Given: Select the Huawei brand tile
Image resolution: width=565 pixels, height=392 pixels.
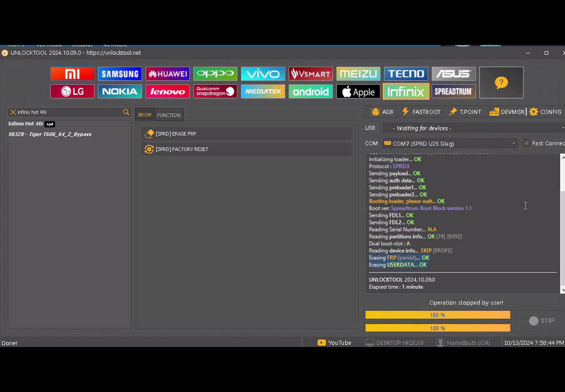Looking at the screenshot, I should [x=168, y=74].
